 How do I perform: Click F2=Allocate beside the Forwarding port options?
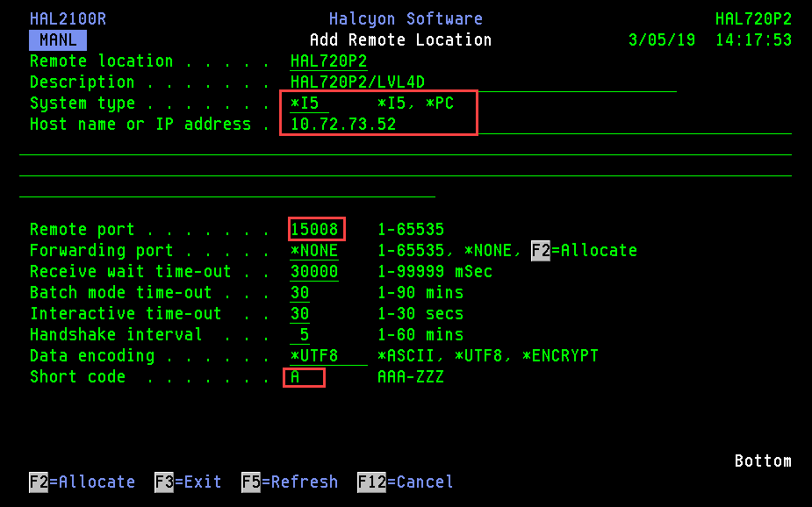pyautogui.click(x=584, y=251)
